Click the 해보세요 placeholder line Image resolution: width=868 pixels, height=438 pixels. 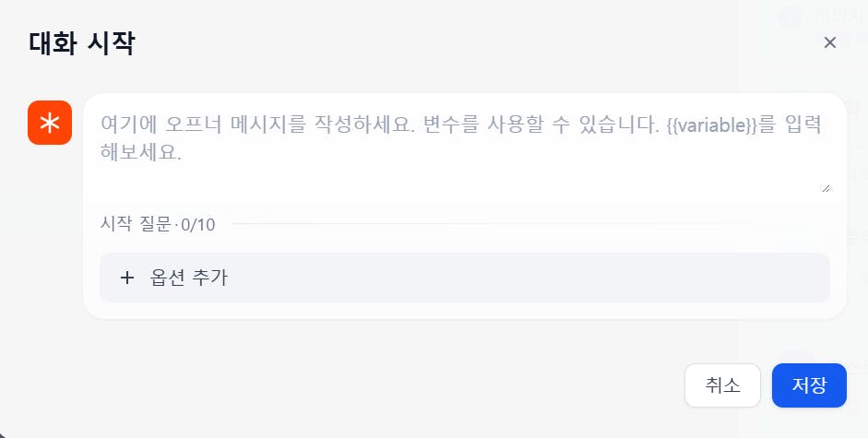140,152
